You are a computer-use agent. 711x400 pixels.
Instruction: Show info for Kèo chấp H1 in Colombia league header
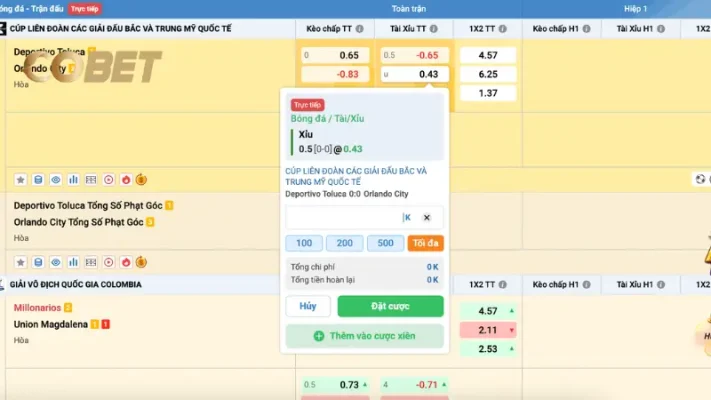[x=587, y=284]
